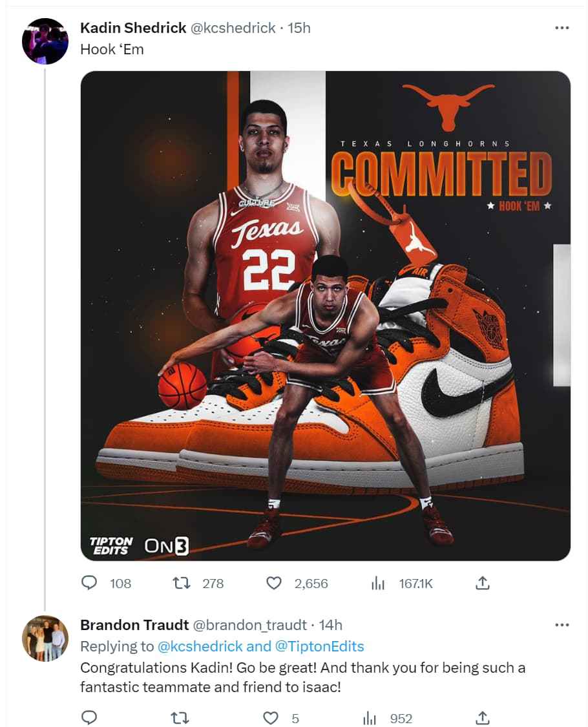Retweet Brandon Traudt's reply
The image size is (588, 727).
point(182,717)
